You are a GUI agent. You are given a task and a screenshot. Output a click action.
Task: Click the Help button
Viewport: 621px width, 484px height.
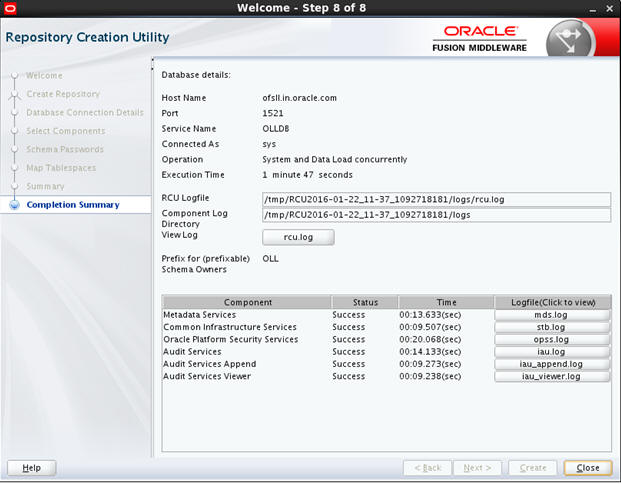click(32, 469)
